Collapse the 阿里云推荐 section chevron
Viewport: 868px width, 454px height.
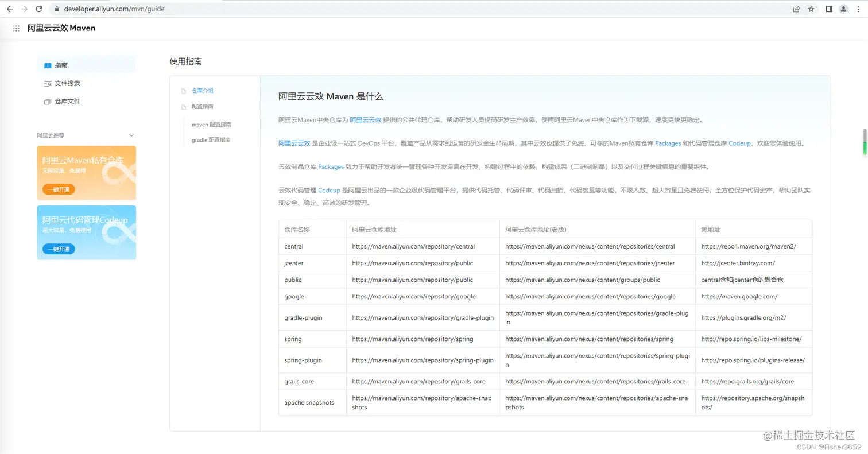point(131,135)
